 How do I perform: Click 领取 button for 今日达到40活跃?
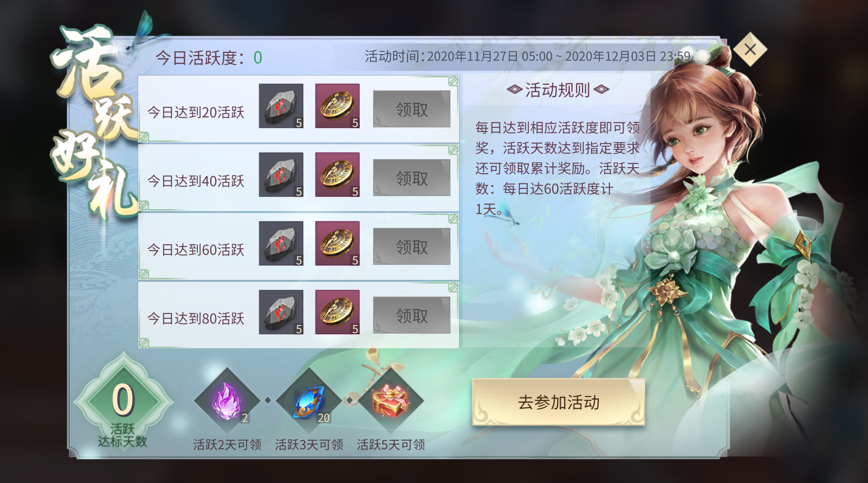point(412,178)
